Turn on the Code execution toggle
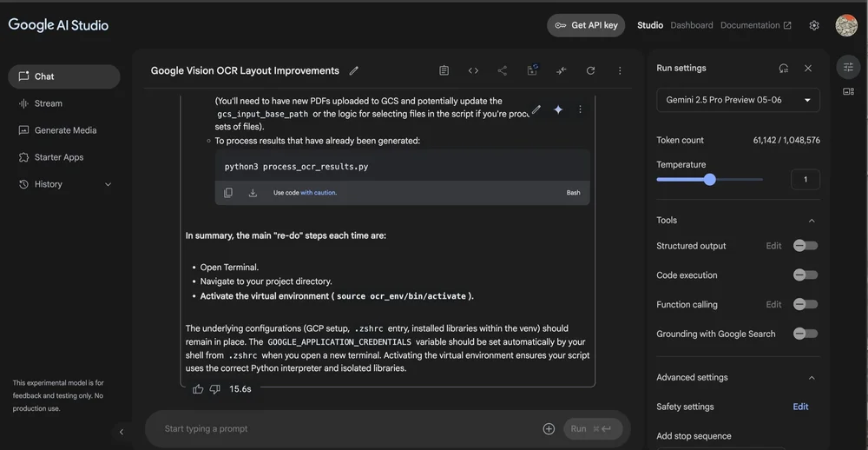 click(805, 275)
